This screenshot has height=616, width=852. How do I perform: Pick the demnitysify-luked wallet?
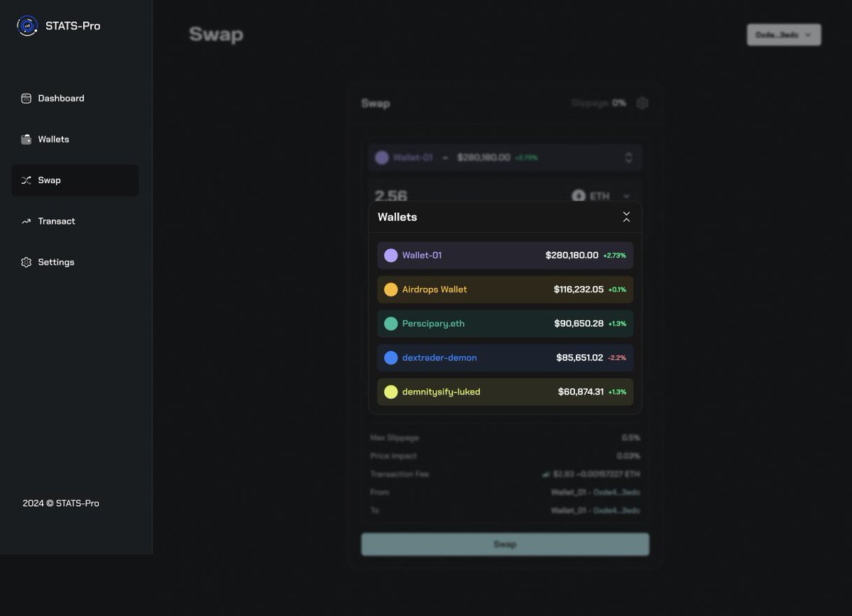(505, 392)
